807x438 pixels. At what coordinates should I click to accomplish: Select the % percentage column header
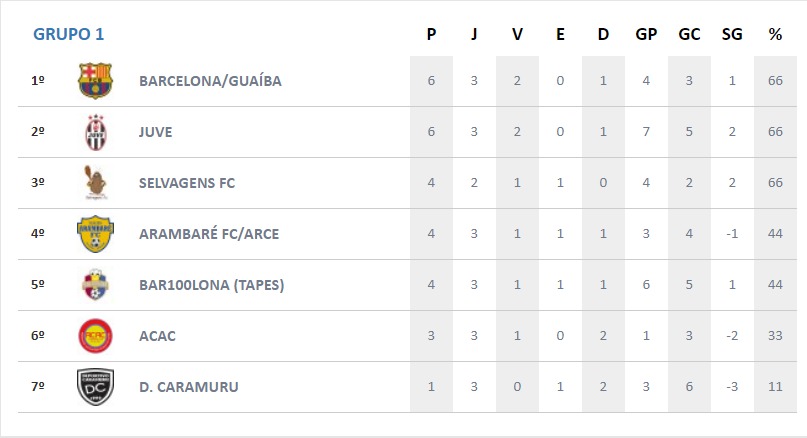[x=775, y=34]
